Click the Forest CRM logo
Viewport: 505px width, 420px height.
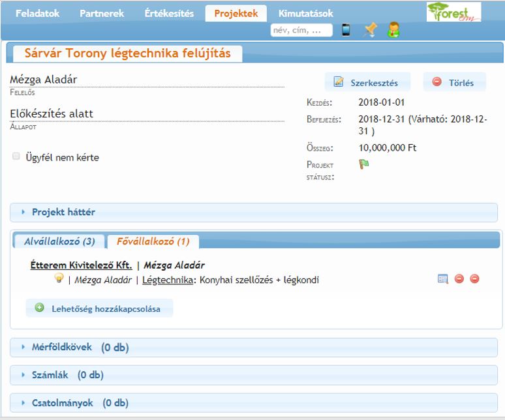pyautogui.click(x=453, y=12)
